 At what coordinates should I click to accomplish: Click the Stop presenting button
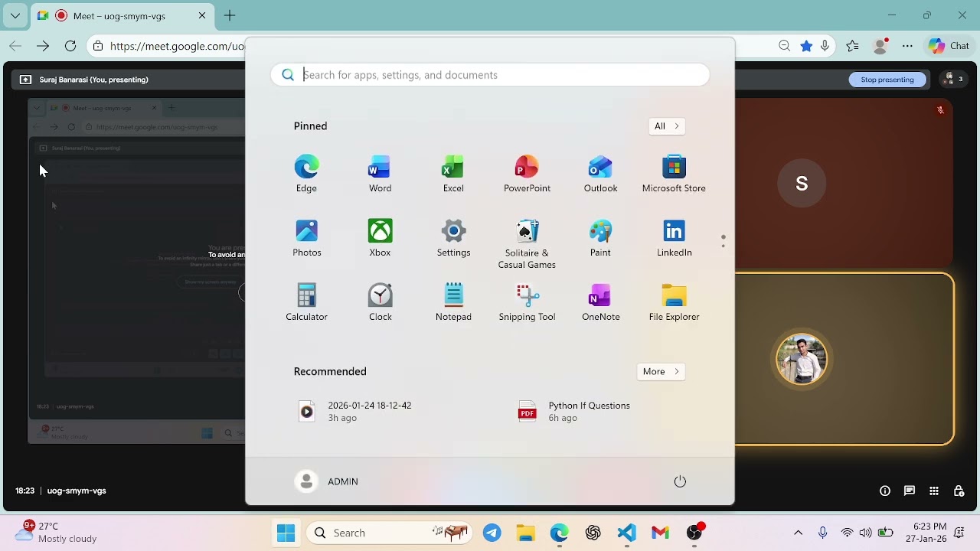point(887,80)
